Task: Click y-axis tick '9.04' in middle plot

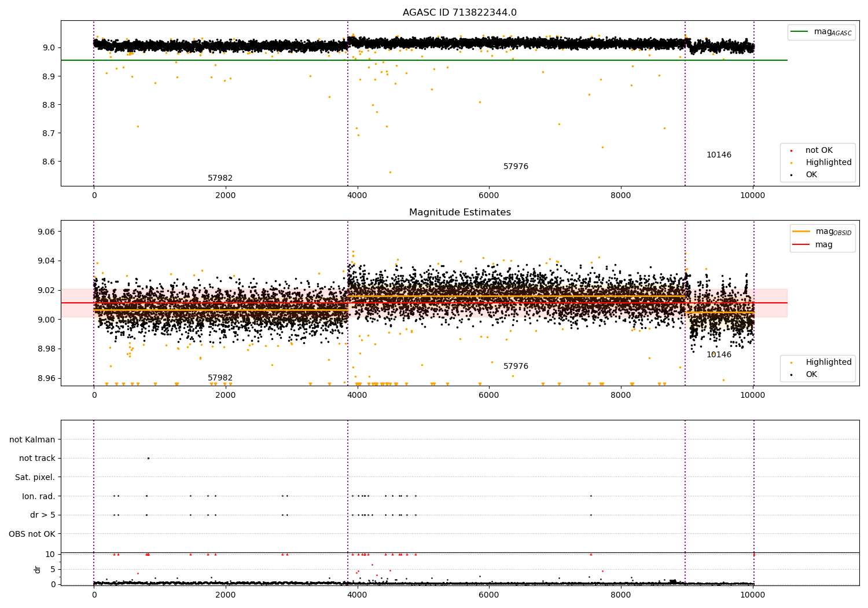Action: click(x=46, y=261)
